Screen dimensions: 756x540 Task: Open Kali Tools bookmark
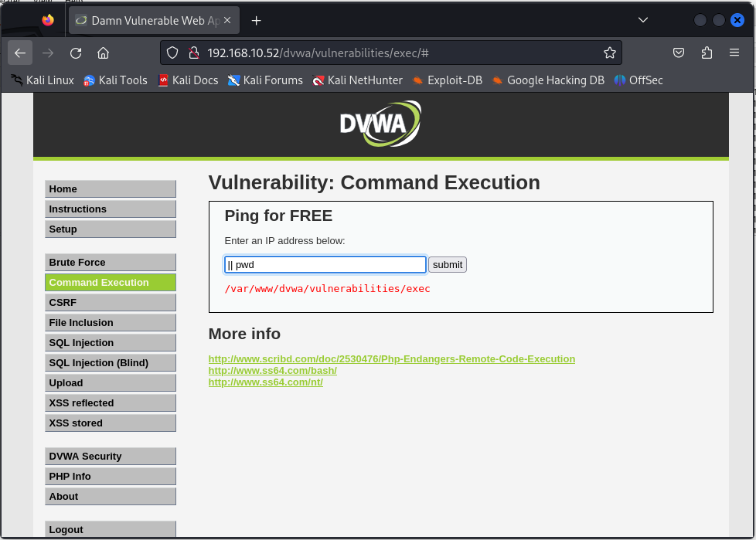tap(115, 80)
